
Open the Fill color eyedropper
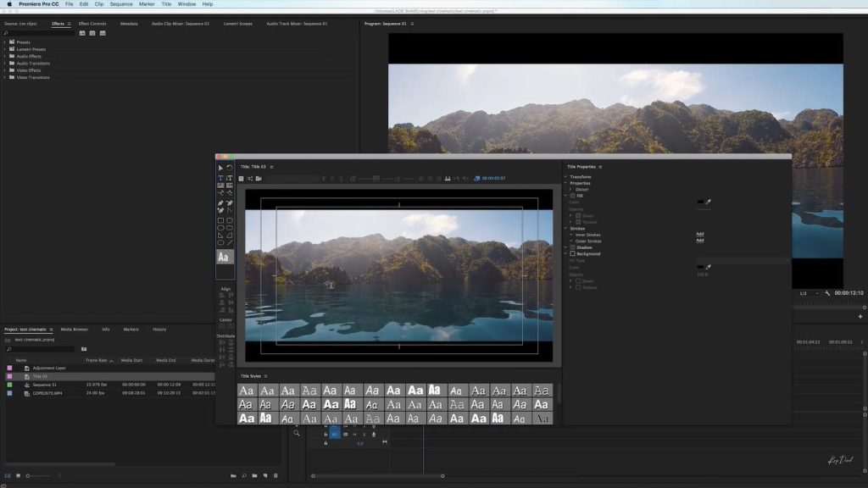tap(708, 202)
